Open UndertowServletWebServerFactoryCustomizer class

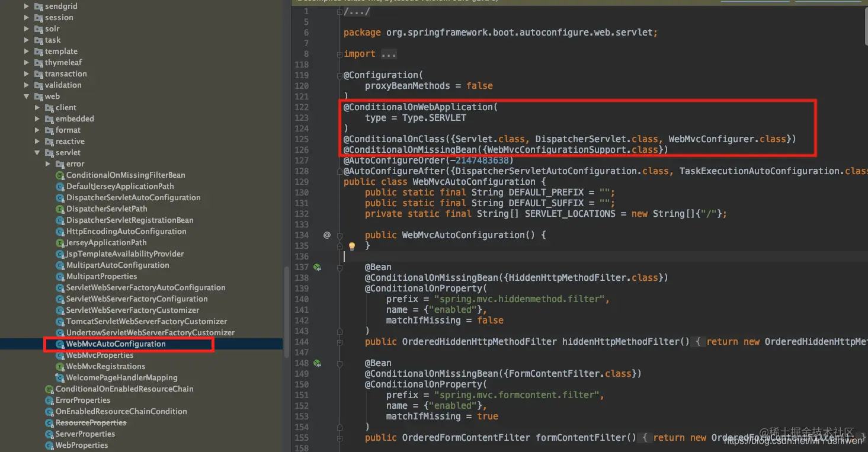coord(150,333)
